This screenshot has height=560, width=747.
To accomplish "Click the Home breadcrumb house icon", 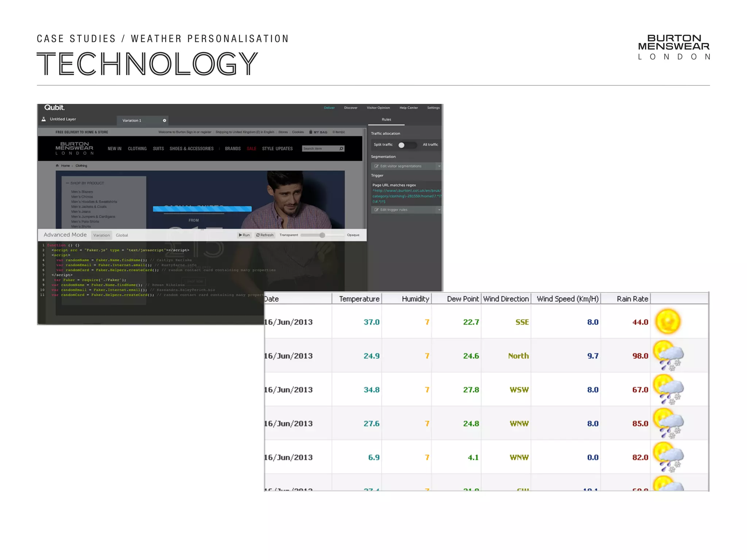I will (57, 166).
